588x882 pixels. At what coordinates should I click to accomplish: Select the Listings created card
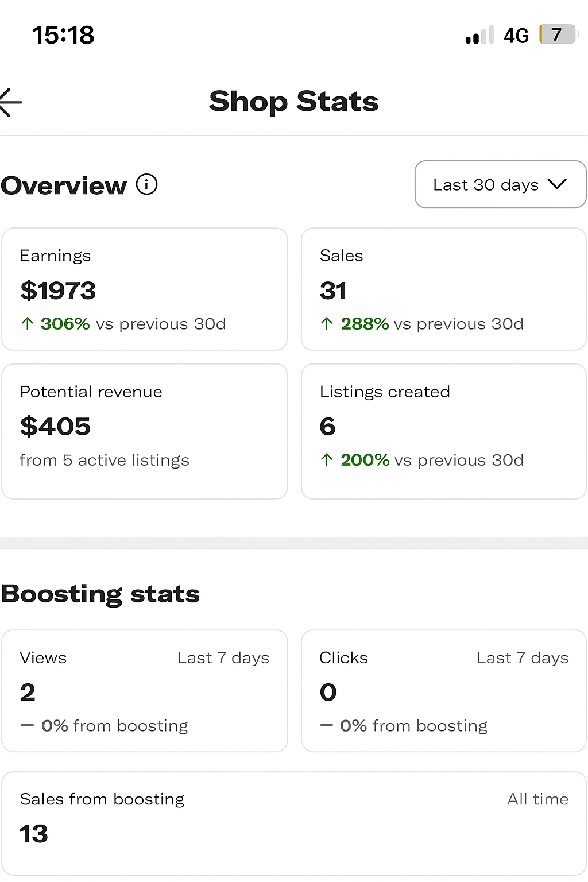(443, 431)
